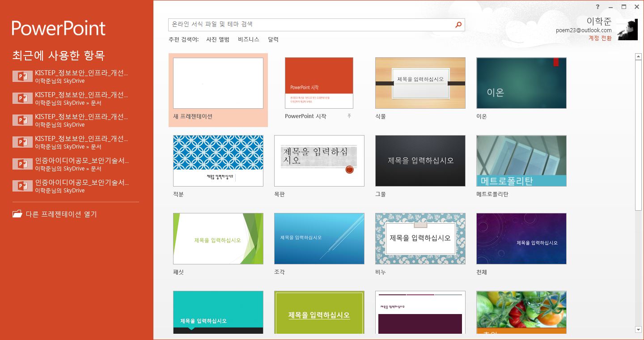The width and height of the screenshot is (644, 340).
Task: Click the vertical scrollbar thumb
Action: pos(638,135)
